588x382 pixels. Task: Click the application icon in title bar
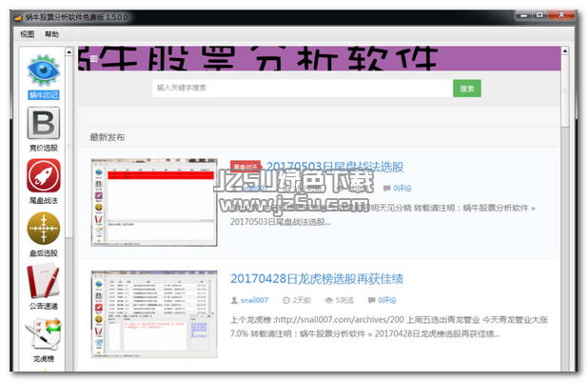tap(18, 18)
